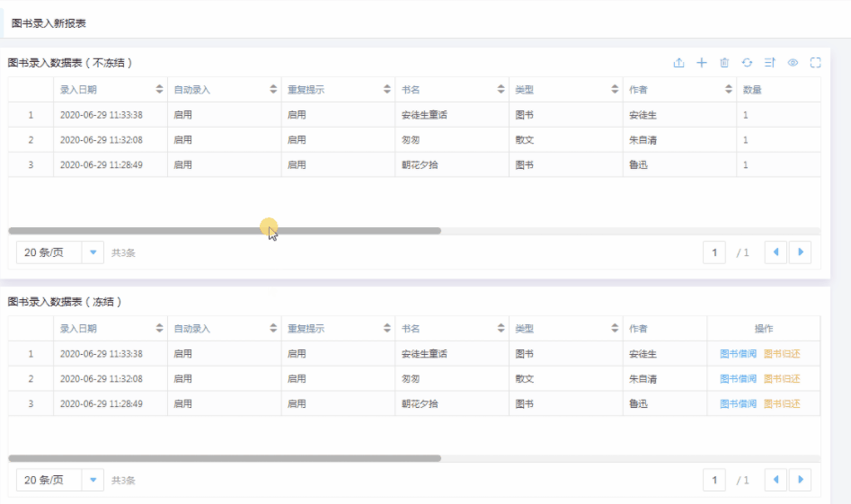The height and width of the screenshot is (504, 851).
Task: Toggle the eye visibility icon in toolbar
Action: tap(793, 63)
